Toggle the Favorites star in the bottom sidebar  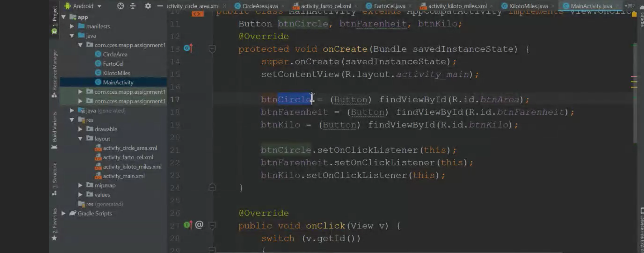pyautogui.click(x=54, y=238)
